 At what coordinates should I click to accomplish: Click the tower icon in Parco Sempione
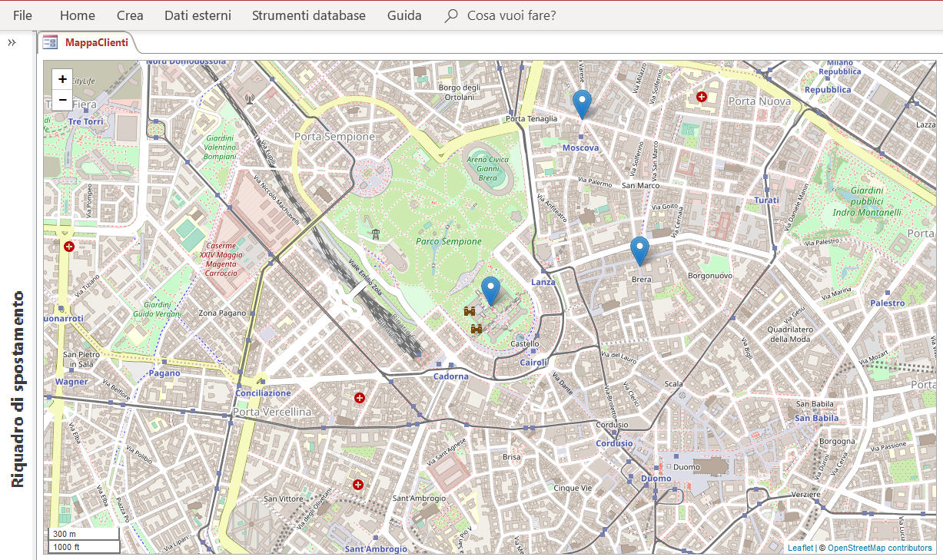[x=375, y=234]
